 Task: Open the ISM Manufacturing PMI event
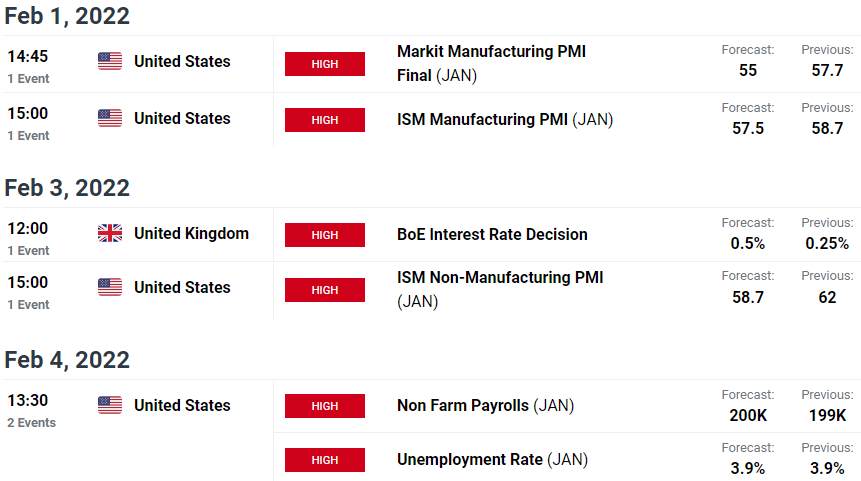[505, 119]
